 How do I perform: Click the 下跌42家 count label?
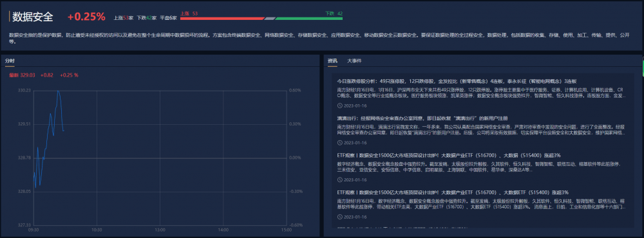click(x=147, y=18)
